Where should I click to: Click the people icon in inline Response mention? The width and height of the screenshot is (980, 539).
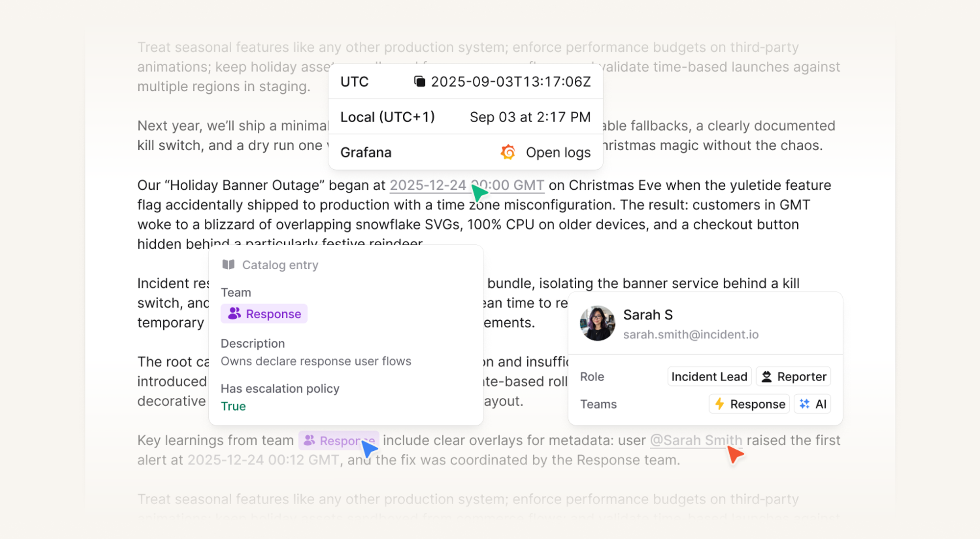(x=309, y=440)
